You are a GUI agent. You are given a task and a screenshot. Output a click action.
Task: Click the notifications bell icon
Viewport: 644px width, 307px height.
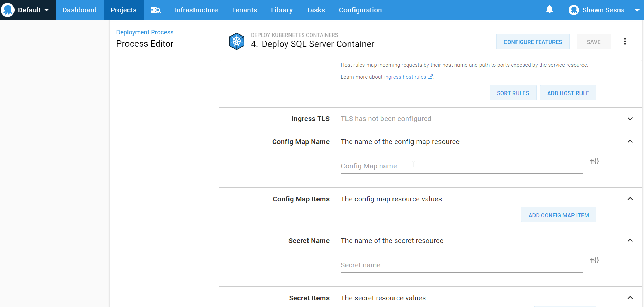549,10
